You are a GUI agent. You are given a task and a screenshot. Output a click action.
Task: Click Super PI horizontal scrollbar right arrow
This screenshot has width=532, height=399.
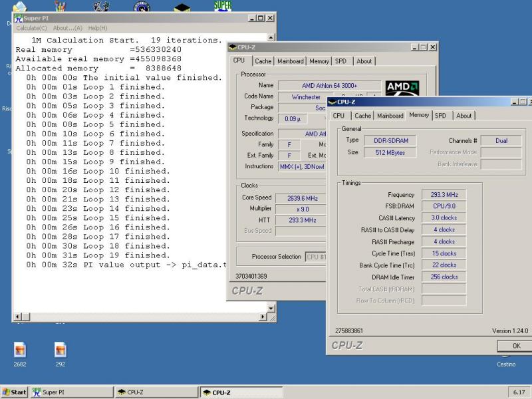click(263, 317)
